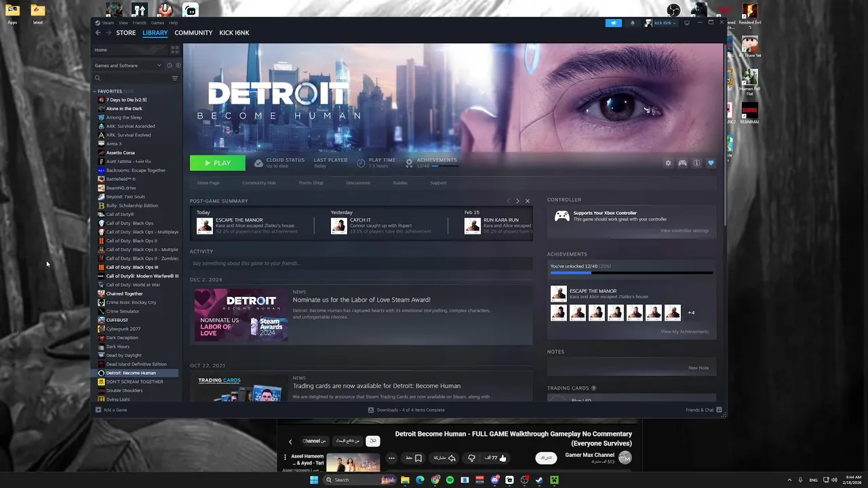The width and height of the screenshot is (868, 488).
Task: Click the Friends & Chat icon
Action: (719, 409)
